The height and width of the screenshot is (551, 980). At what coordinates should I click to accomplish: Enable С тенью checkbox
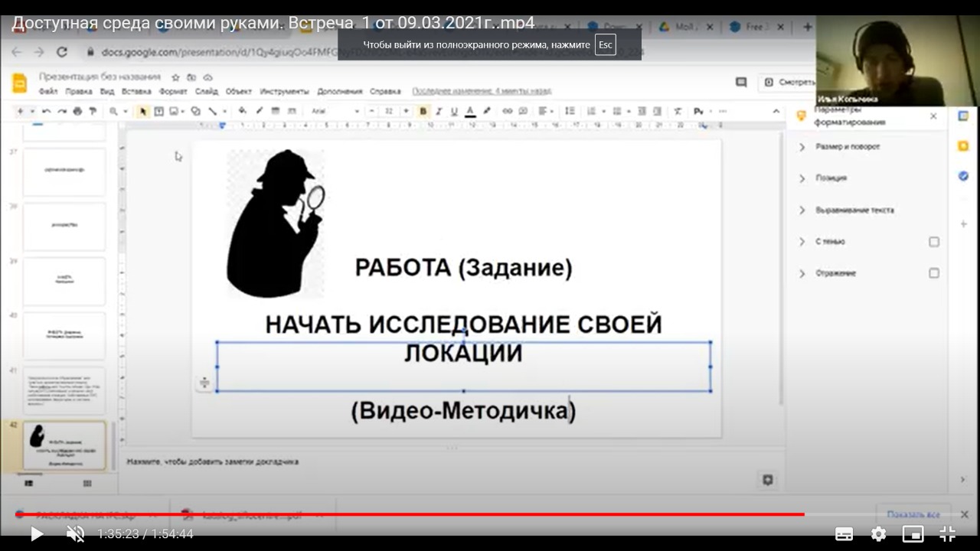(934, 242)
